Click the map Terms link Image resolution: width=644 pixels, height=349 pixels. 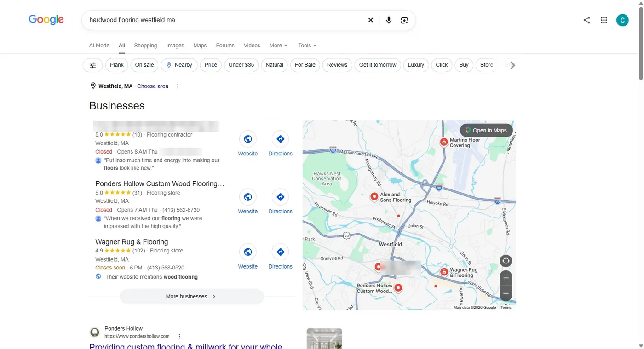(506, 307)
